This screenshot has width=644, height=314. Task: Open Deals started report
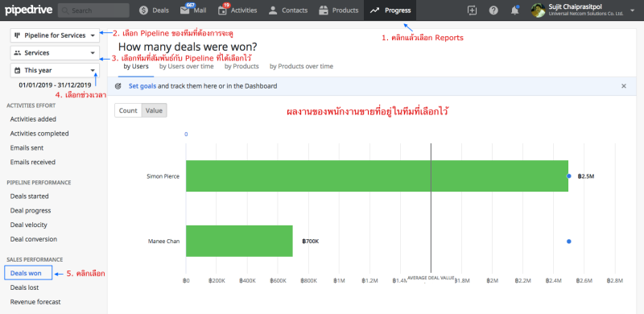(30, 196)
